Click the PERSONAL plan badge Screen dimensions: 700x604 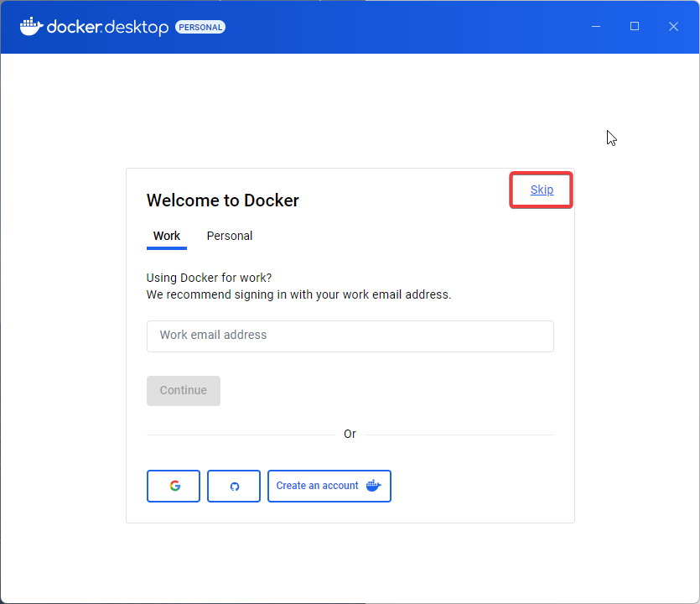coord(200,27)
